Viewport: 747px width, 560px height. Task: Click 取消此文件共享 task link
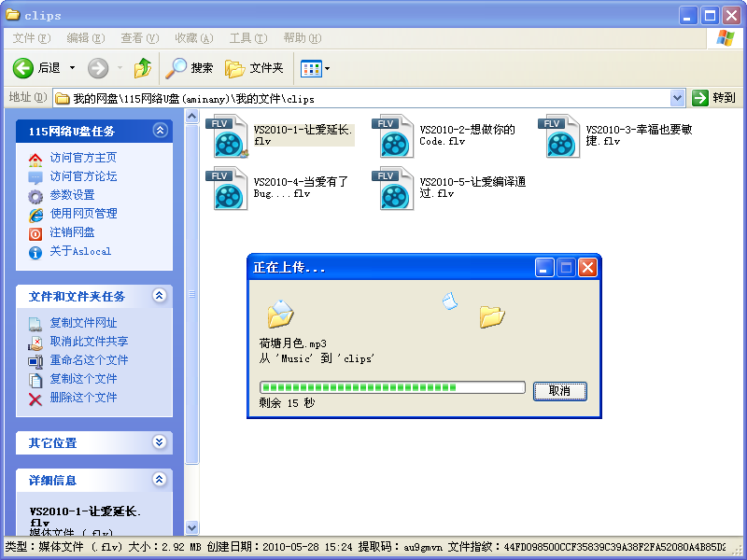(x=89, y=342)
